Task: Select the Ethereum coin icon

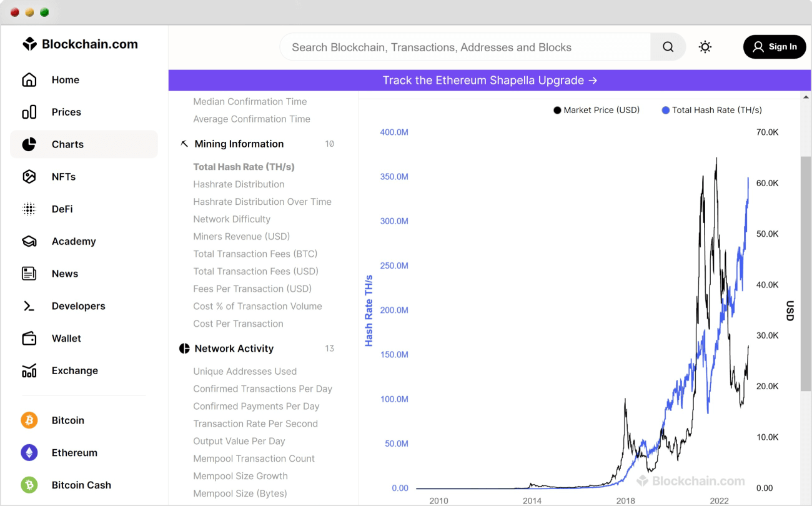Action: click(29, 453)
